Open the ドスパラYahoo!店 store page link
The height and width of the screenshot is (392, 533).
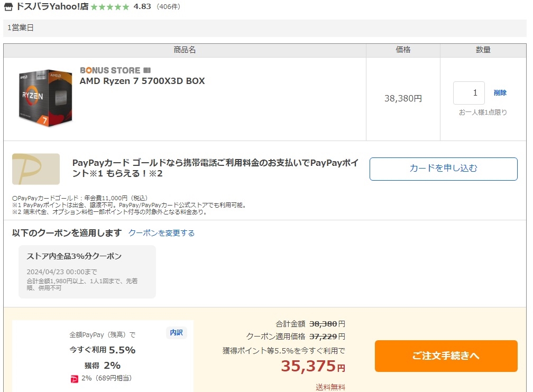52,7
